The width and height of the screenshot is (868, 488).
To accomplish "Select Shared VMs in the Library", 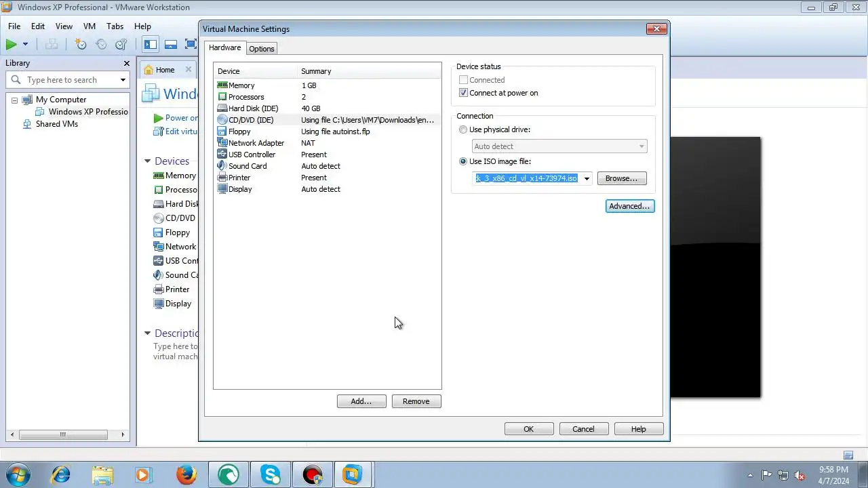I will (x=57, y=124).
